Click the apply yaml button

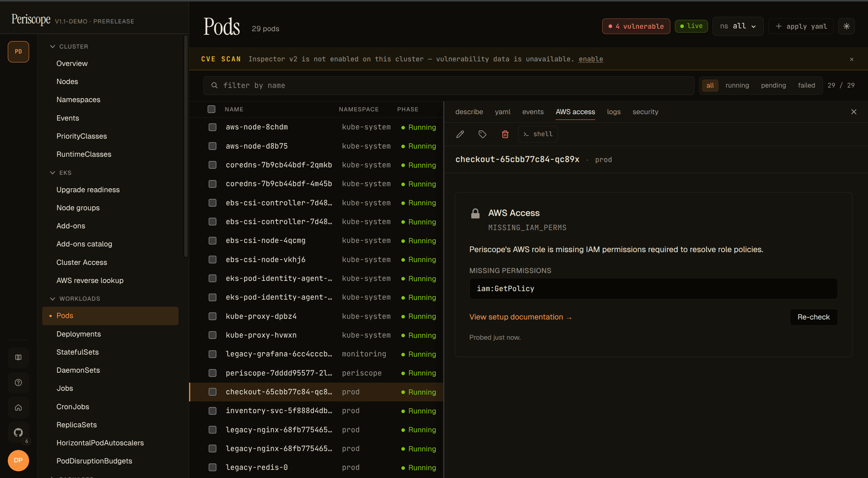801,26
